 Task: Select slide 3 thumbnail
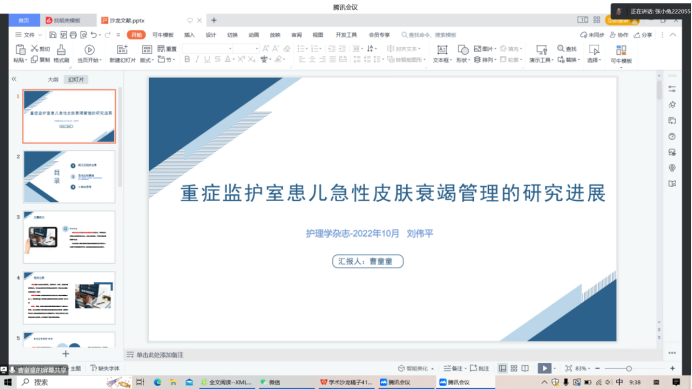(69, 237)
